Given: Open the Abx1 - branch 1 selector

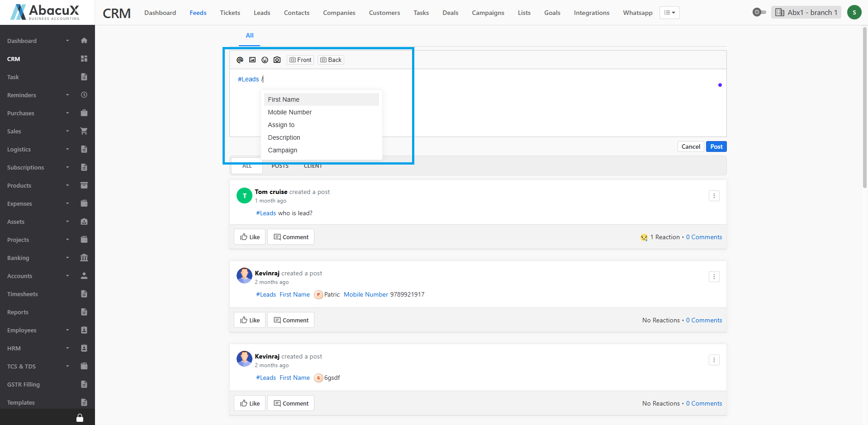Looking at the screenshot, I should tap(806, 12).
